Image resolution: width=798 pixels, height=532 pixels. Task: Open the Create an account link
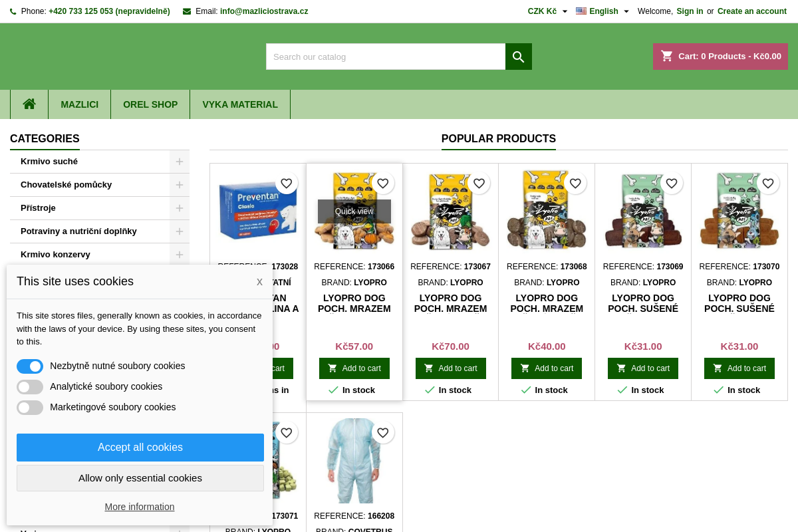point(751,11)
